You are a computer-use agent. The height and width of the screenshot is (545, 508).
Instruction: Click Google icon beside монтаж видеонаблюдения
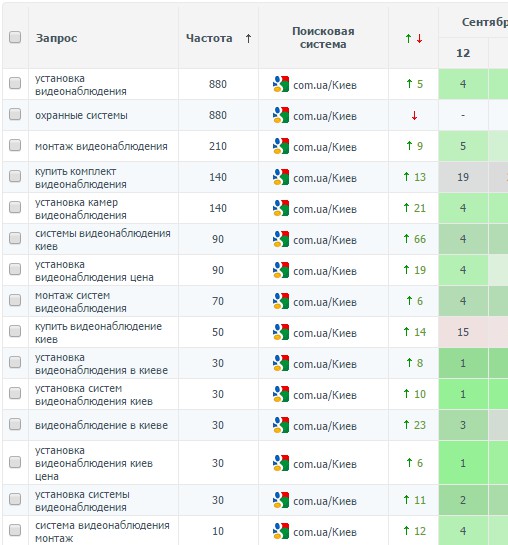tap(281, 146)
